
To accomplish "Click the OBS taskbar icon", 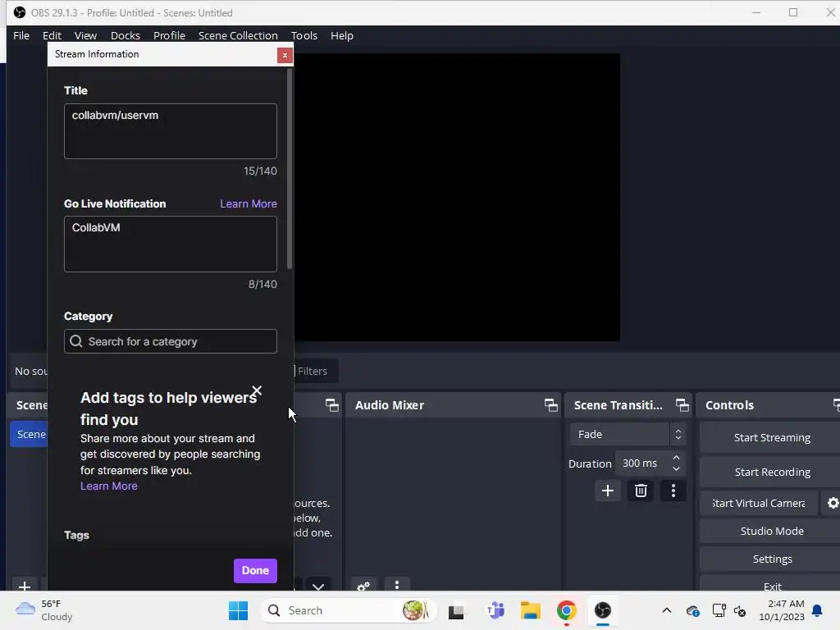I will tap(603, 610).
